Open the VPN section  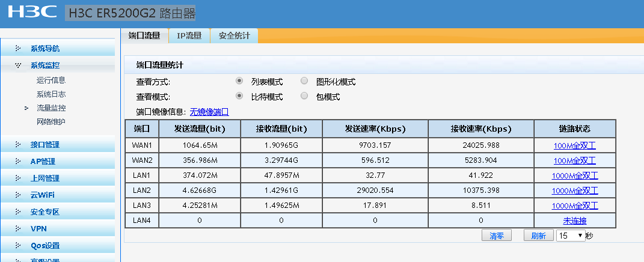tap(38, 229)
